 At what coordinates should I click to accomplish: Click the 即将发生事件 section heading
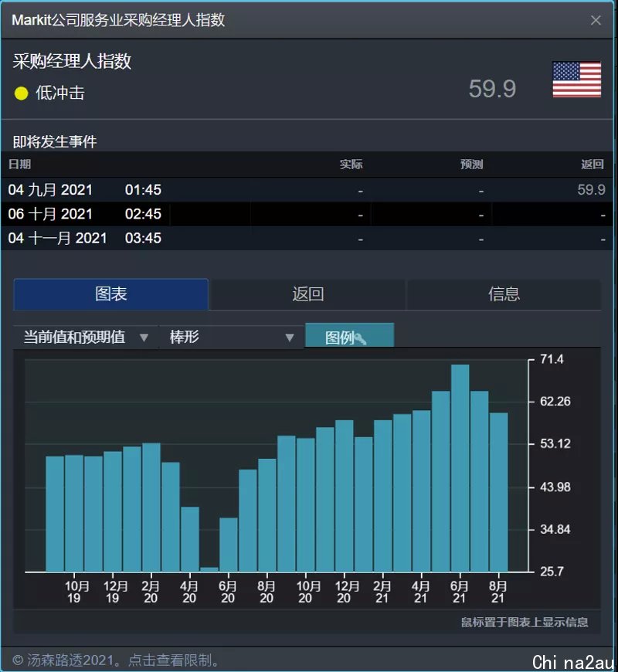pyautogui.click(x=55, y=141)
